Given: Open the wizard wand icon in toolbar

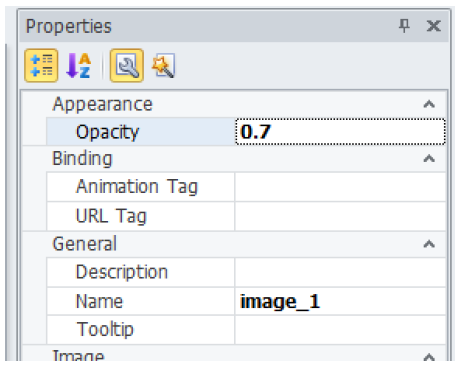Looking at the screenshot, I should coord(163,66).
